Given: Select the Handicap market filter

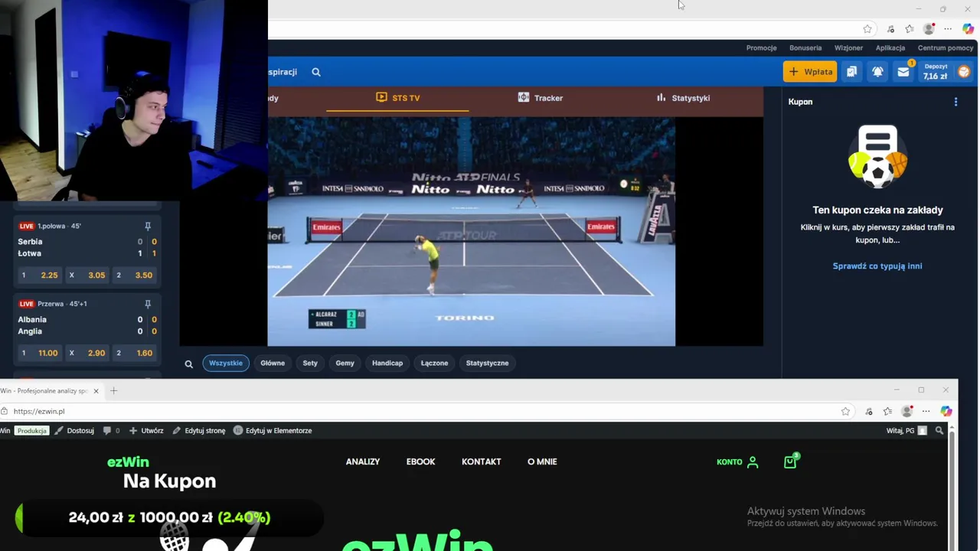Looking at the screenshot, I should coord(387,364).
